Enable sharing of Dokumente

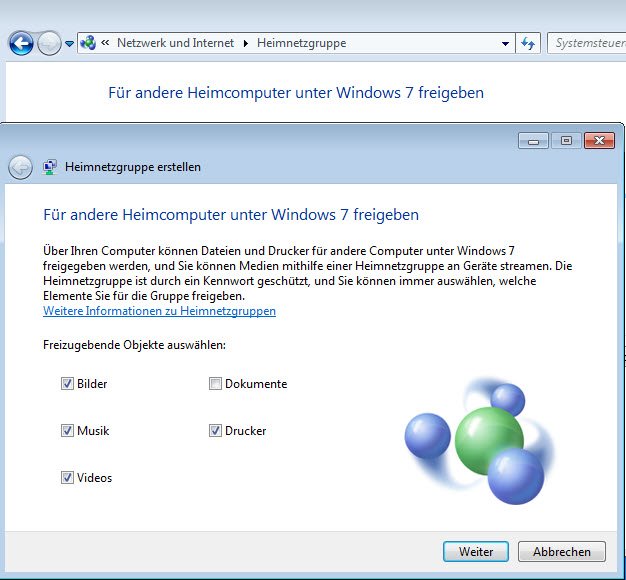(215, 384)
